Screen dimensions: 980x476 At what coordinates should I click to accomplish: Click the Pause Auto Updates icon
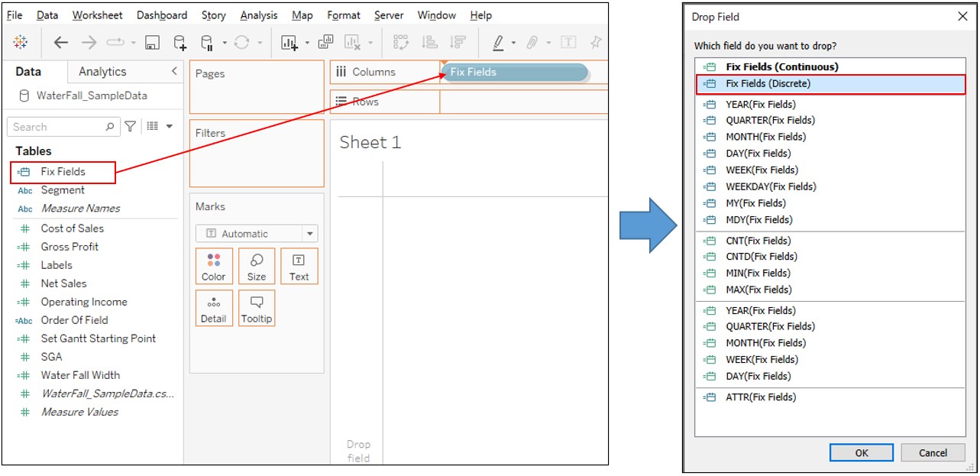point(207,43)
